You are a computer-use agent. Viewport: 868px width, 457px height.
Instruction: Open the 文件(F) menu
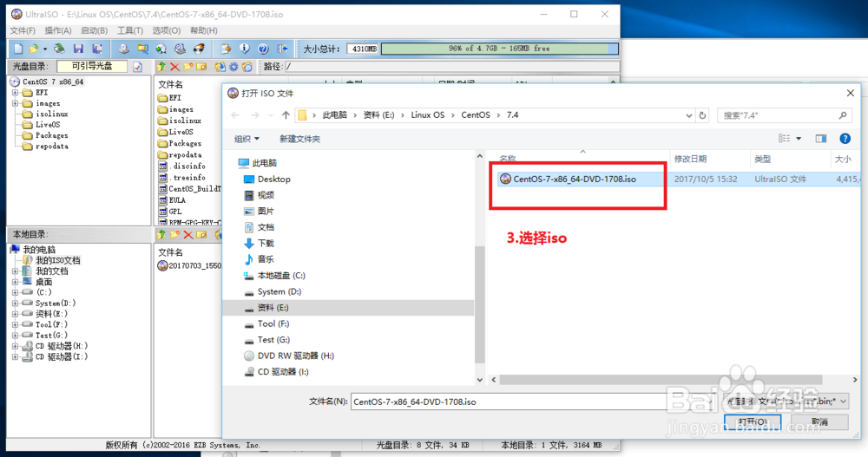(23, 31)
